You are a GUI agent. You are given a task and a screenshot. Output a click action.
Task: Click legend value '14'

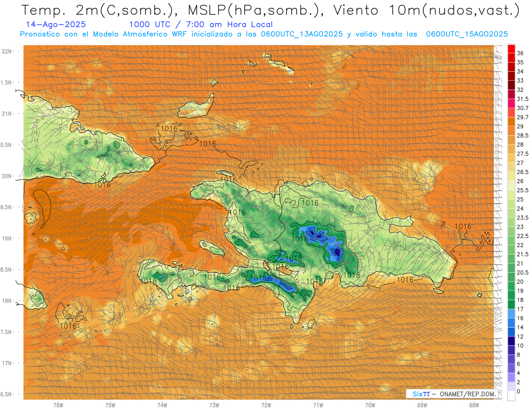tap(520, 327)
